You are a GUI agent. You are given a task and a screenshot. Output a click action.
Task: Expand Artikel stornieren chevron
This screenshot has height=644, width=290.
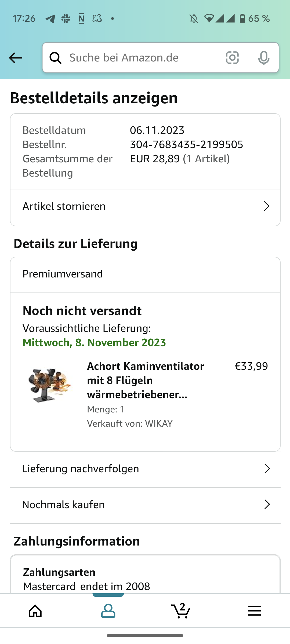(266, 206)
